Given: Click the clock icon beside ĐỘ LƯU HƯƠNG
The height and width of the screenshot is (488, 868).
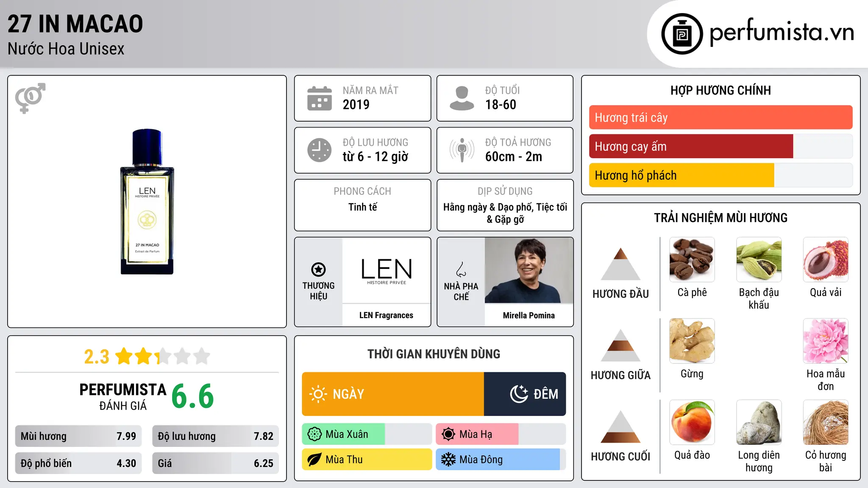Looking at the screenshot, I should pyautogui.click(x=320, y=150).
